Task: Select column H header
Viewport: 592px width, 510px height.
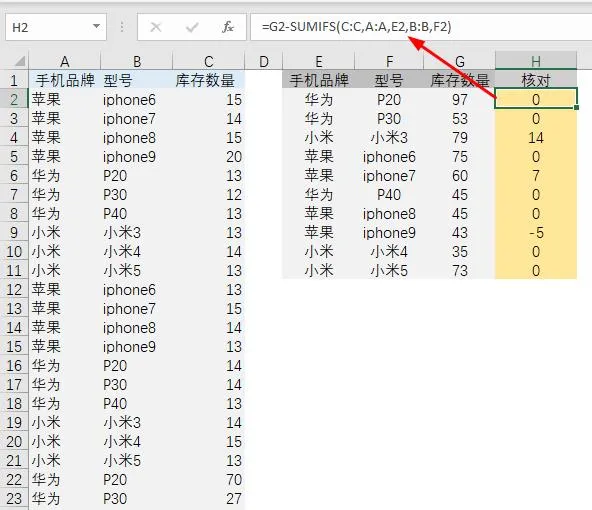Action: tap(535, 61)
